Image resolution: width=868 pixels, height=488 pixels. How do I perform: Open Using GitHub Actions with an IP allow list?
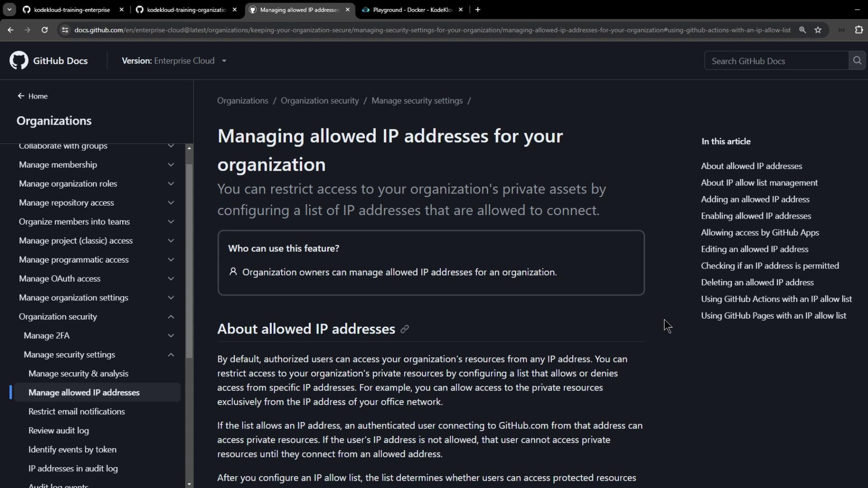pos(776,299)
